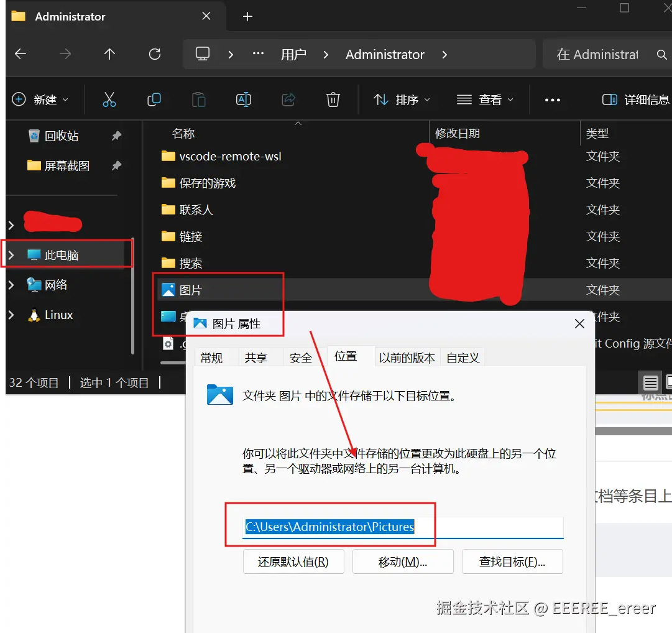Expand the 网络 tree node
The width and height of the screenshot is (672, 633).
click(x=12, y=285)
